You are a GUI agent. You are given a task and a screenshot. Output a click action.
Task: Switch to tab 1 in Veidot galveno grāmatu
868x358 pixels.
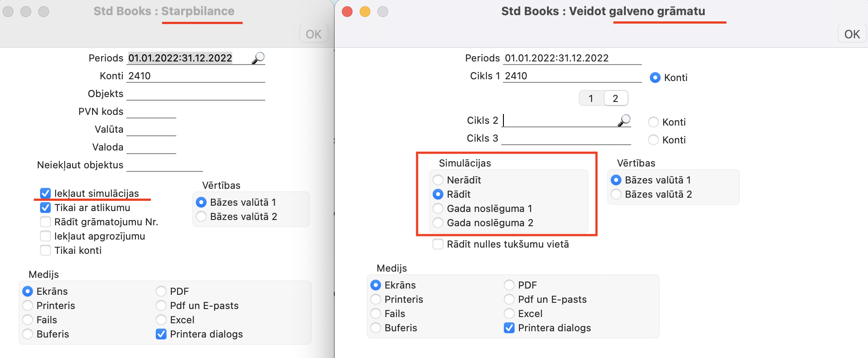coord(591,98)
